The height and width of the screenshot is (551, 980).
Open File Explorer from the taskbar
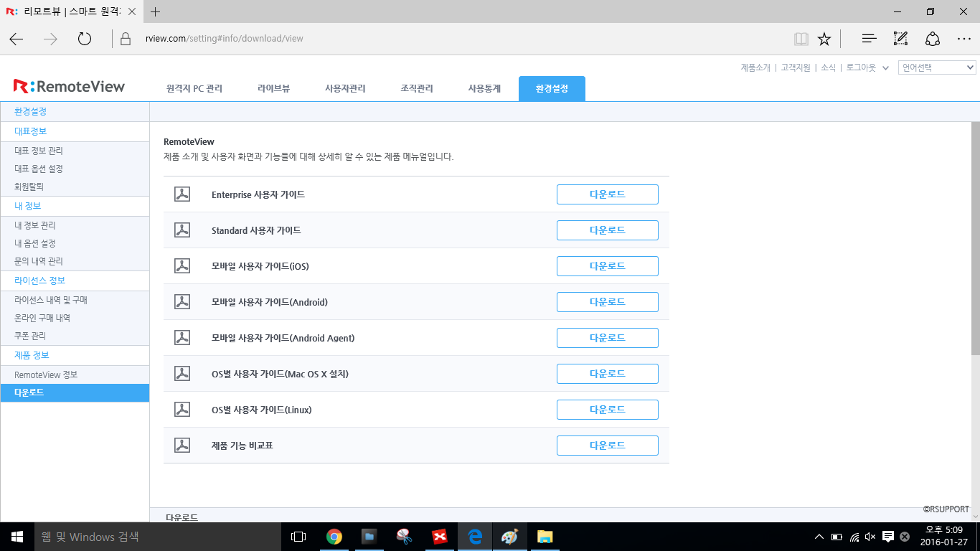click(545, 537)
